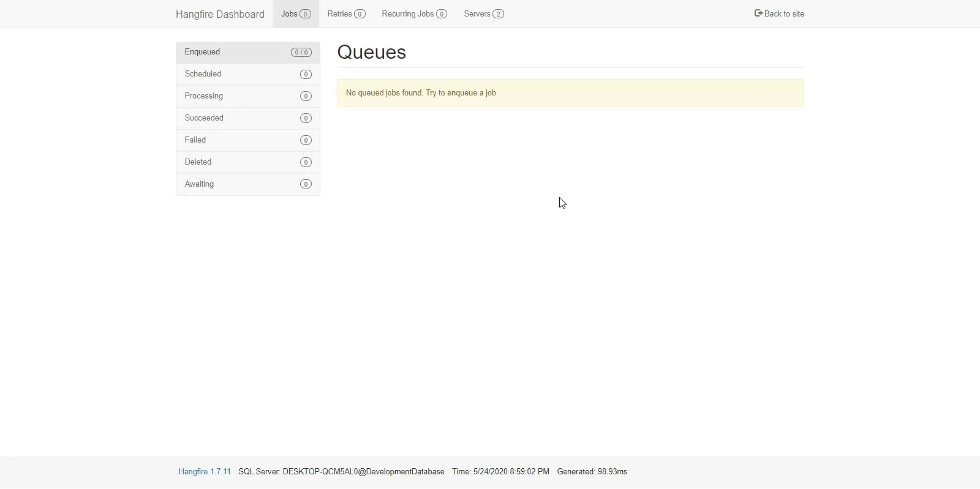Click the Failed jobs count badge

306,140
